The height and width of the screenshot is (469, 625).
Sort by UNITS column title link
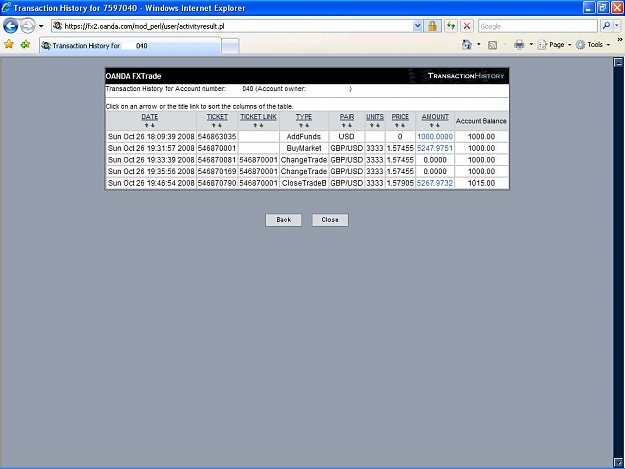375,117
